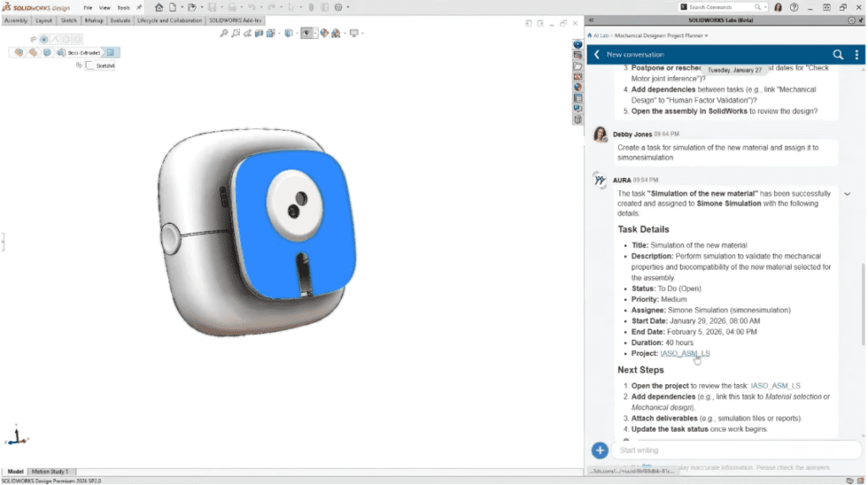Open the three-dot chat options menu
Image resolution: width=868 pixels, height=485 pixels.
pyautogui.click(x=857, y=54)
